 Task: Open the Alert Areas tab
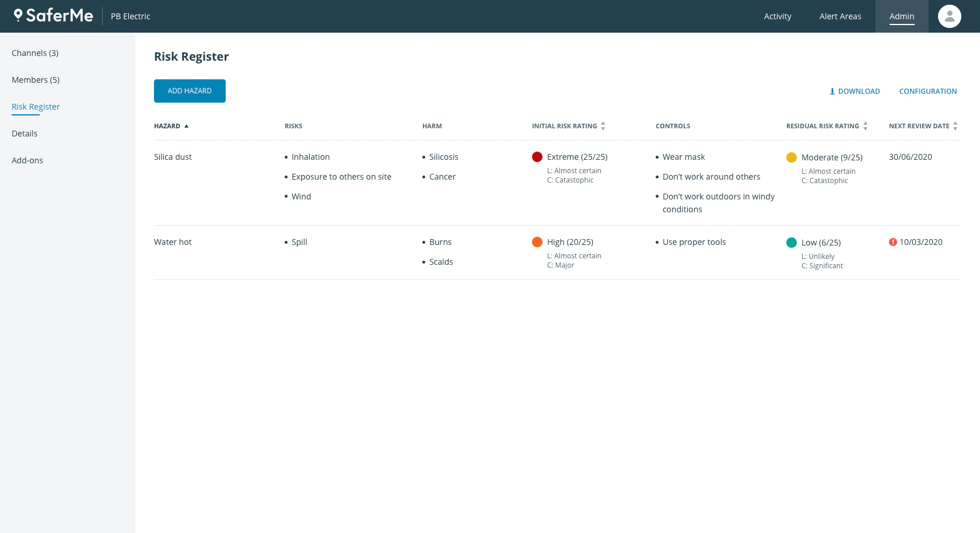click(x=840, y=16)
